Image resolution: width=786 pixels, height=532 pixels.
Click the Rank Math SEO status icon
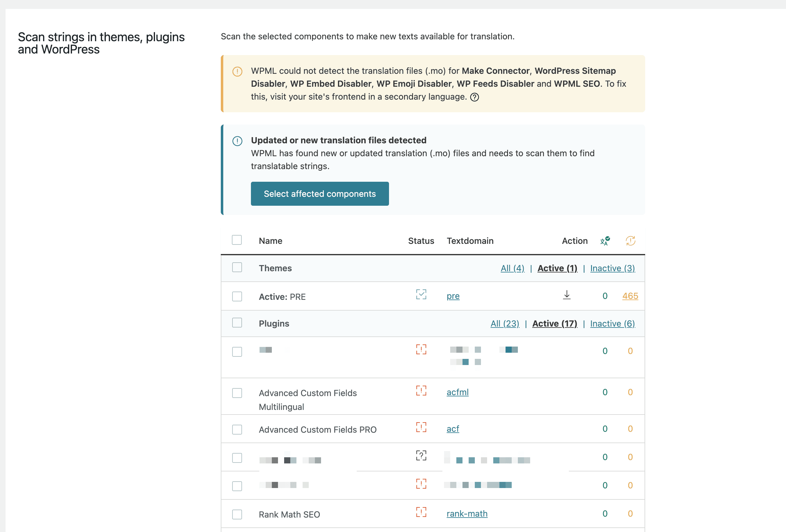coord(421,512)
